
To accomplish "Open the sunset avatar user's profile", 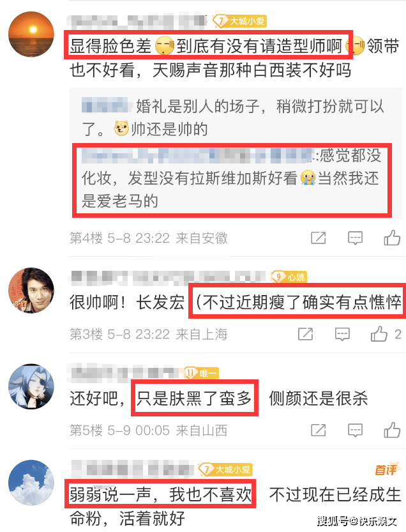I will click(31, 34).
